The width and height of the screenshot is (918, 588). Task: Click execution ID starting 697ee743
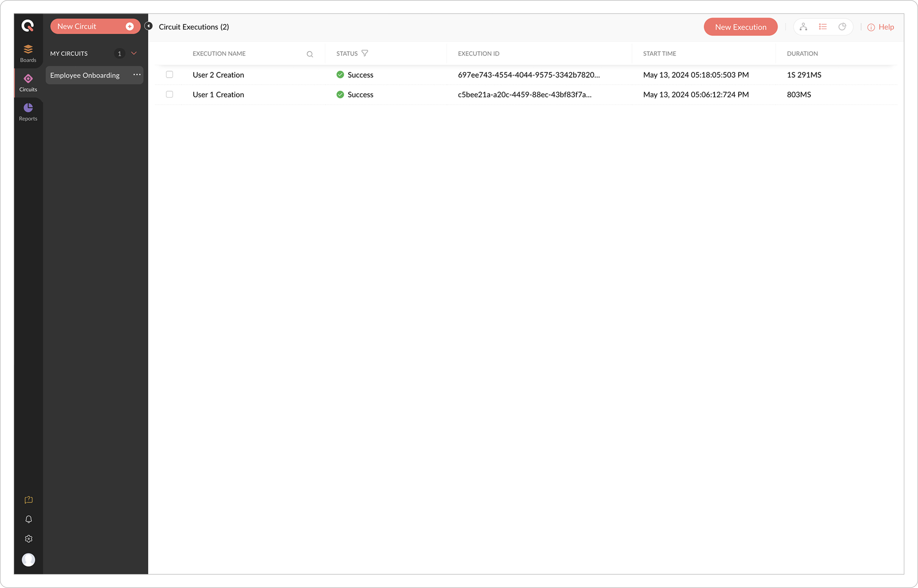(x=529, y=75)
